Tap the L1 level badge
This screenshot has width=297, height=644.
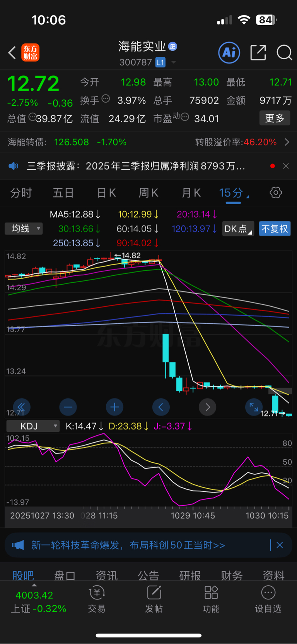pyautogui.click(x=160, y=62)
